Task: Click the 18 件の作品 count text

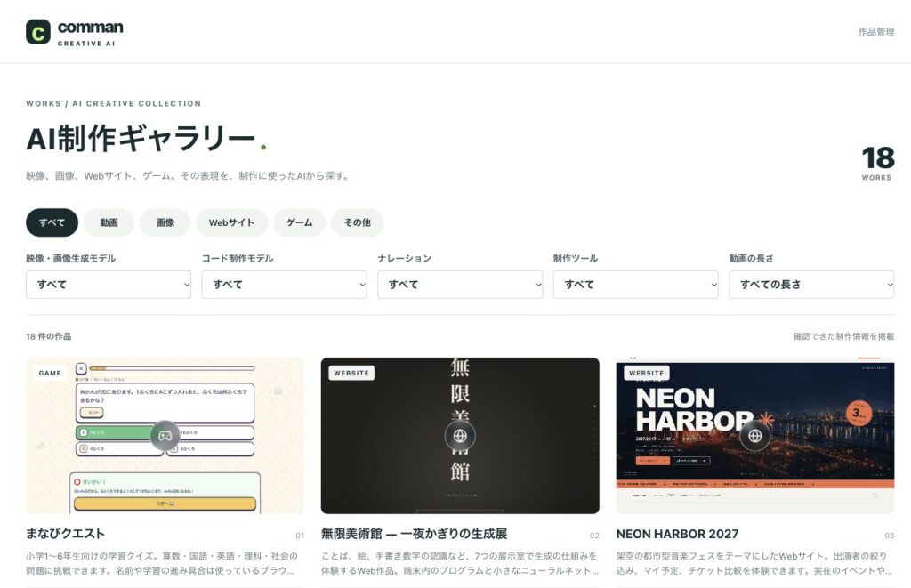Action: [49, 336]
